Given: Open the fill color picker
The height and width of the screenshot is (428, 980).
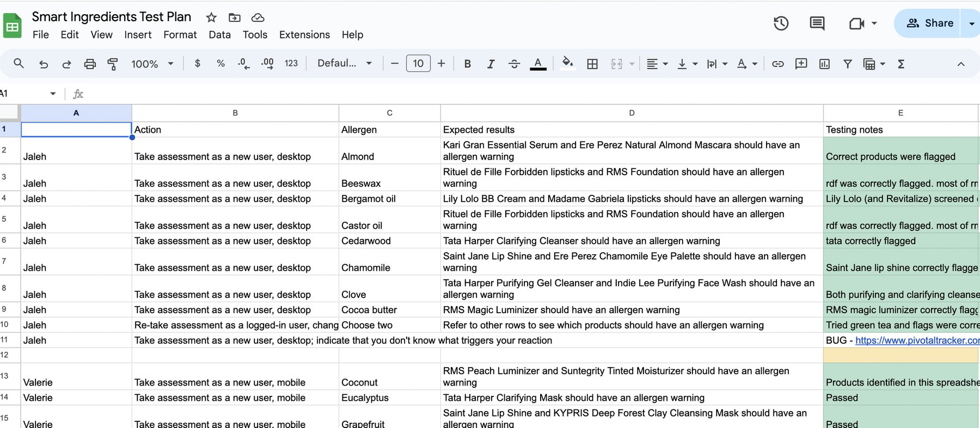Looking at the screenshot, I should point(568,63).
